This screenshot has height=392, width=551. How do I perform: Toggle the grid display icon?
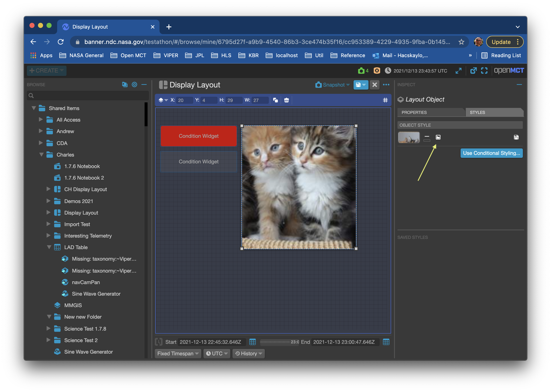[385, 100]
